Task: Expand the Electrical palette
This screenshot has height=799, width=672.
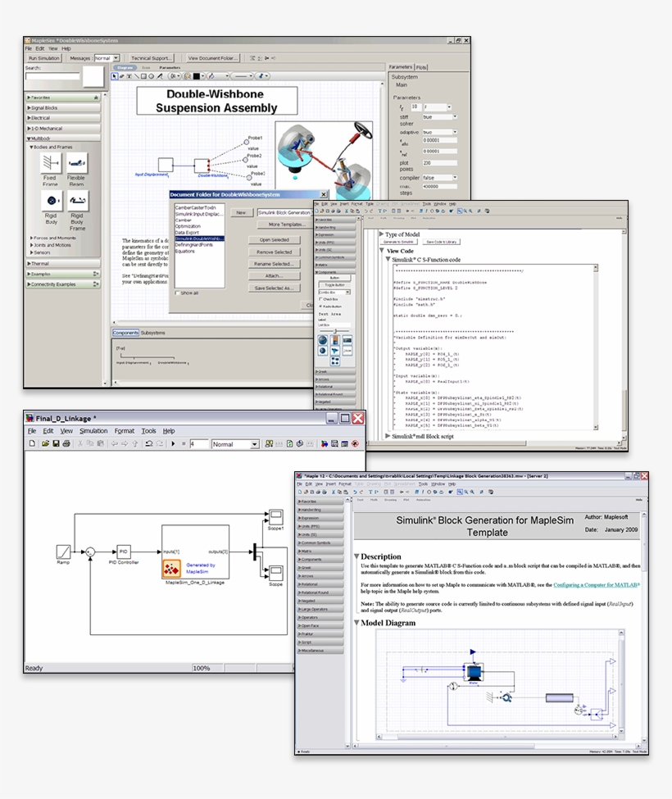Action: [x=62, y=118]
